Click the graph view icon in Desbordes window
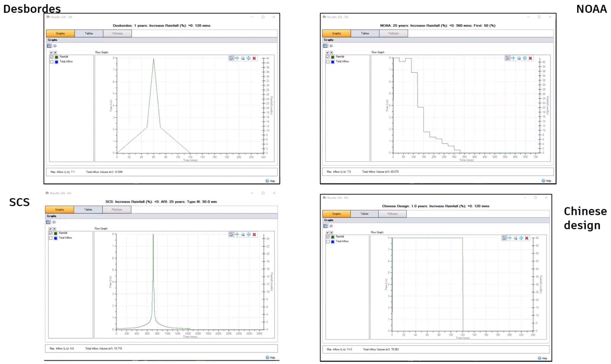Screen dimensions: 611x364 [50, 46]
